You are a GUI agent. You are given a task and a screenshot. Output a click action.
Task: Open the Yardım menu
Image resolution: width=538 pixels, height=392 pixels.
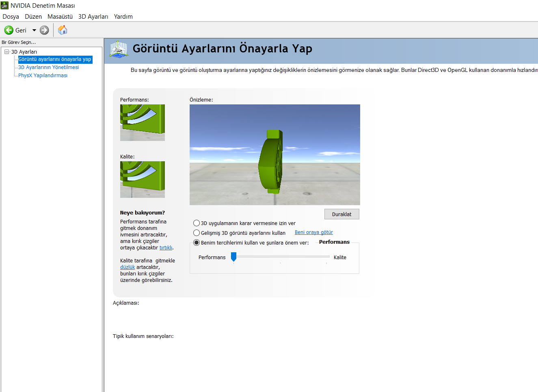[123, 17]
